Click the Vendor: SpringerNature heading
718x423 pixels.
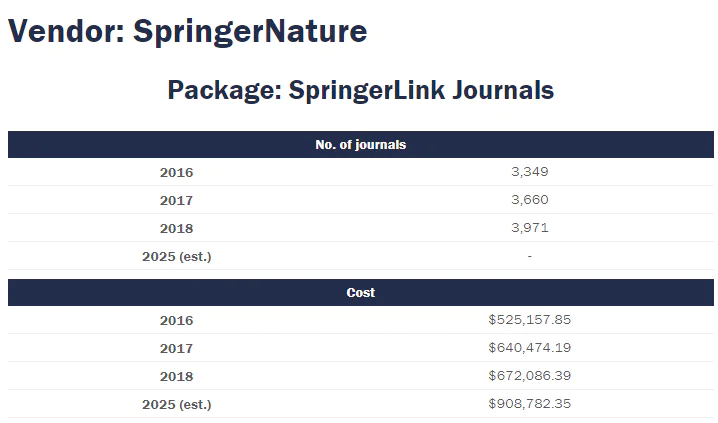click(x=187, y=31)
